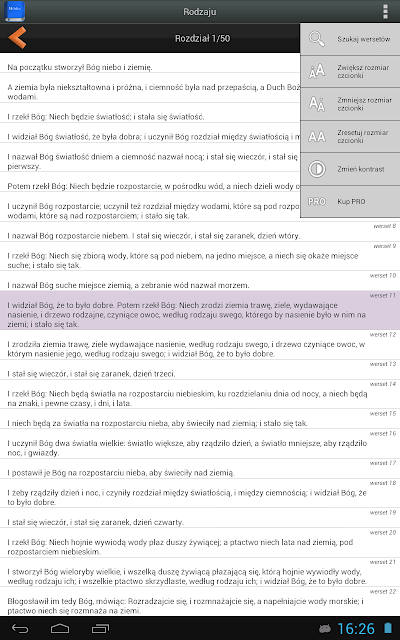
Task: Tap the Rozdział 1/50 chapter header
Action: pos(202,38)
